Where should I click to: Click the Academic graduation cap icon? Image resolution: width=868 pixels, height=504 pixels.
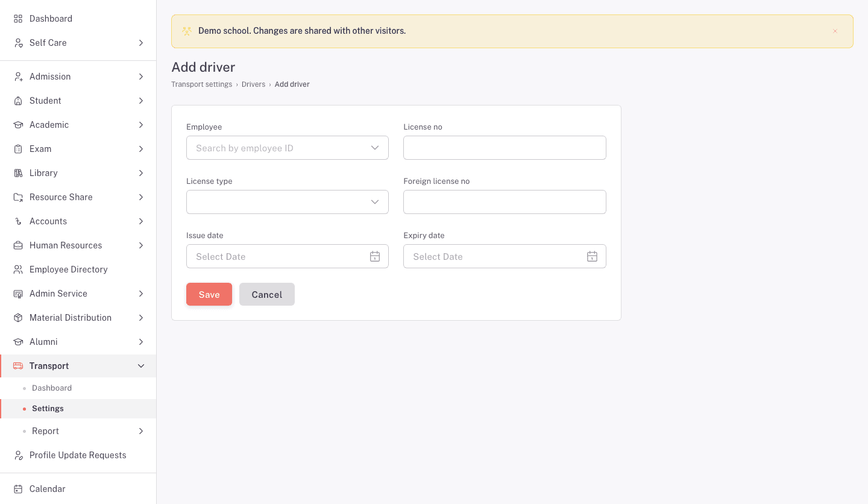(18, 125)
